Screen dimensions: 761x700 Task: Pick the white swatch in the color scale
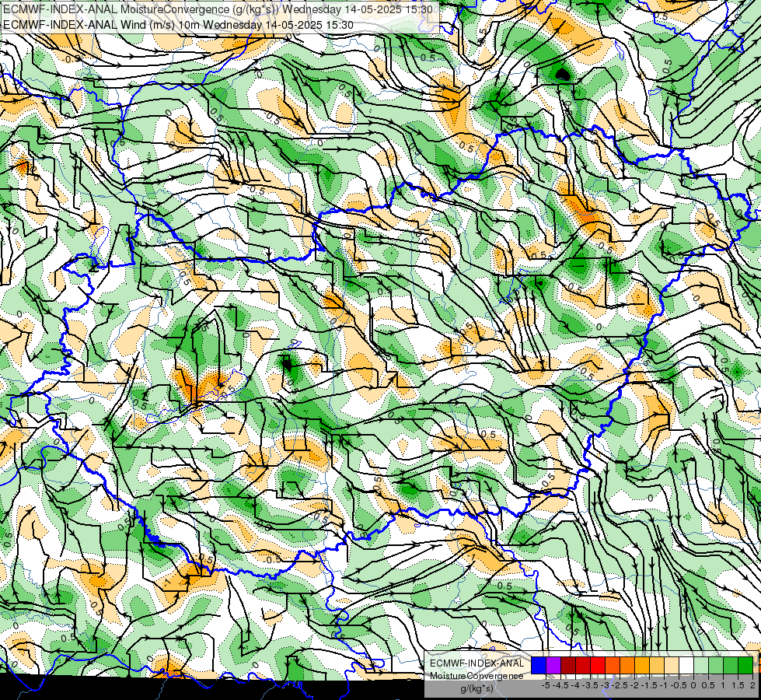point(686,665)
